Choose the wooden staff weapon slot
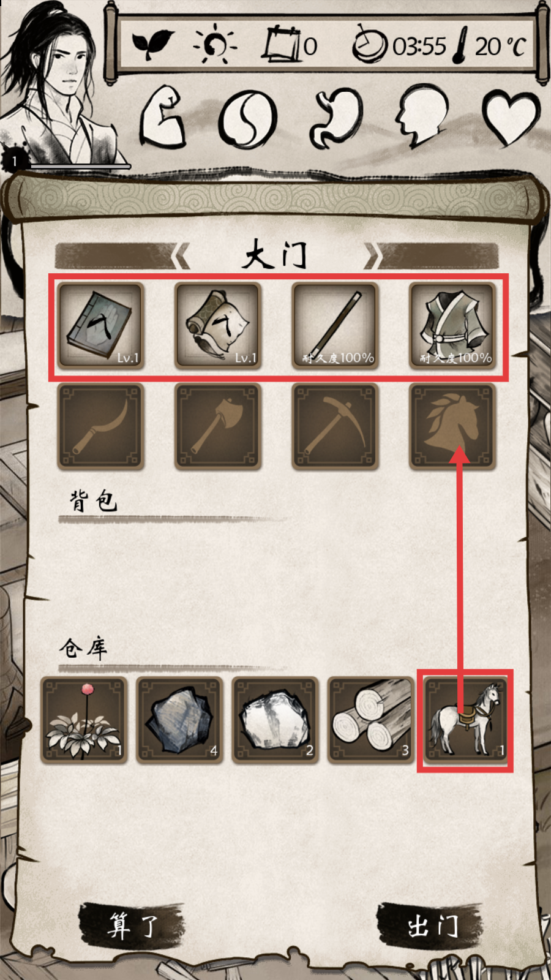 click(x=335, y=325)
